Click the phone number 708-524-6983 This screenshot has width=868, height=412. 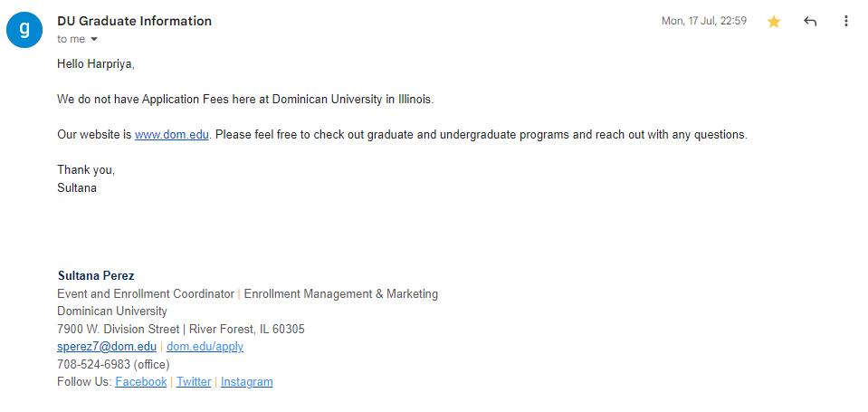(x=93, y=365)
